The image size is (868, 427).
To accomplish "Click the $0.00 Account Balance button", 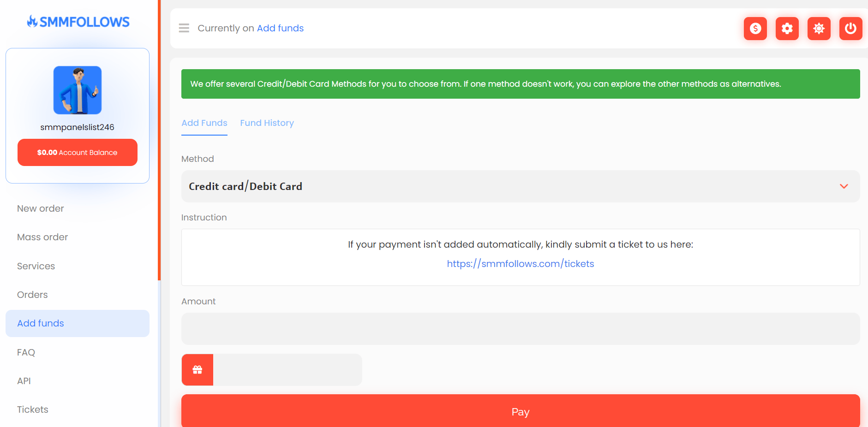I will pyautogui.click(x=78, y=153).
